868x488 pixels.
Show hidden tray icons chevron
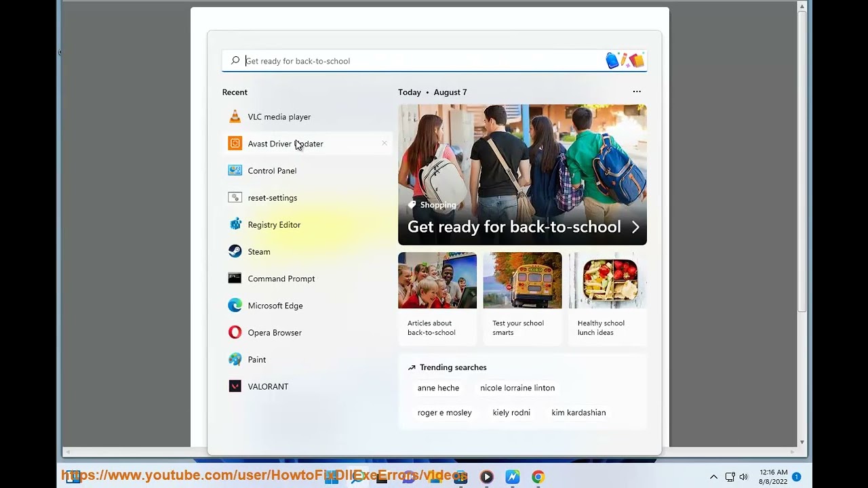[x=713, y=477]
